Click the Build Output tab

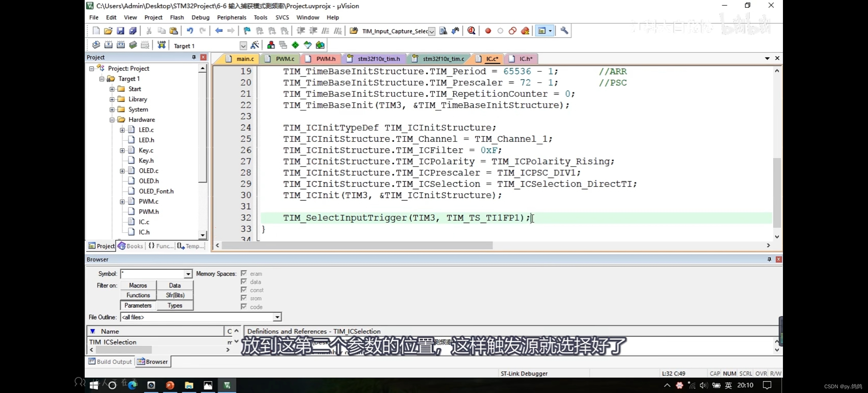point(110,361)
